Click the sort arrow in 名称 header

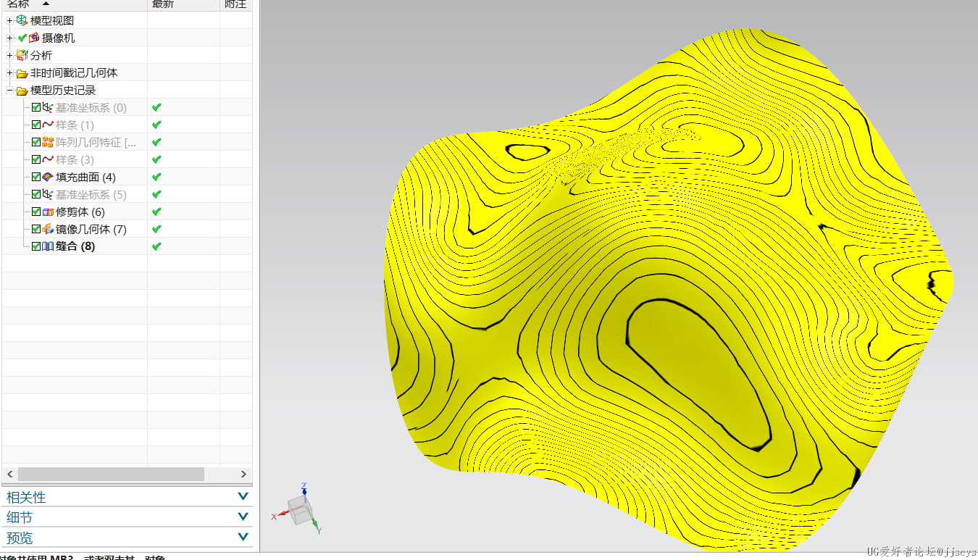46,4
